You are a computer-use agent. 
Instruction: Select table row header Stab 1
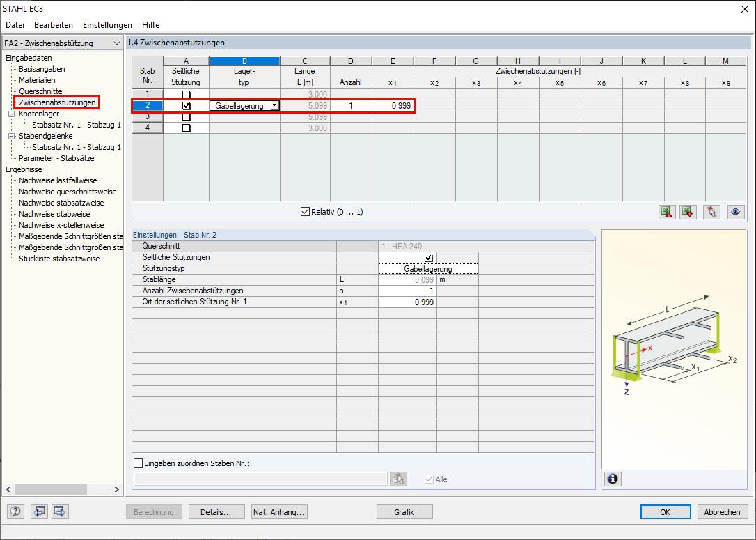148,95
